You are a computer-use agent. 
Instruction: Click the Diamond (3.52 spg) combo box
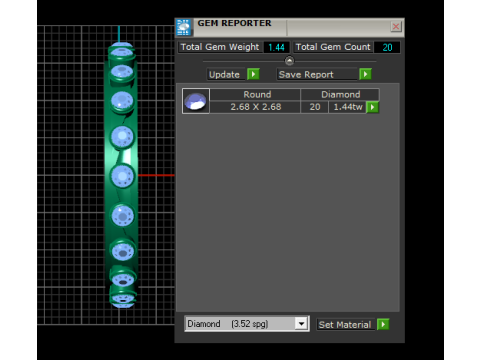coord(247,324)
